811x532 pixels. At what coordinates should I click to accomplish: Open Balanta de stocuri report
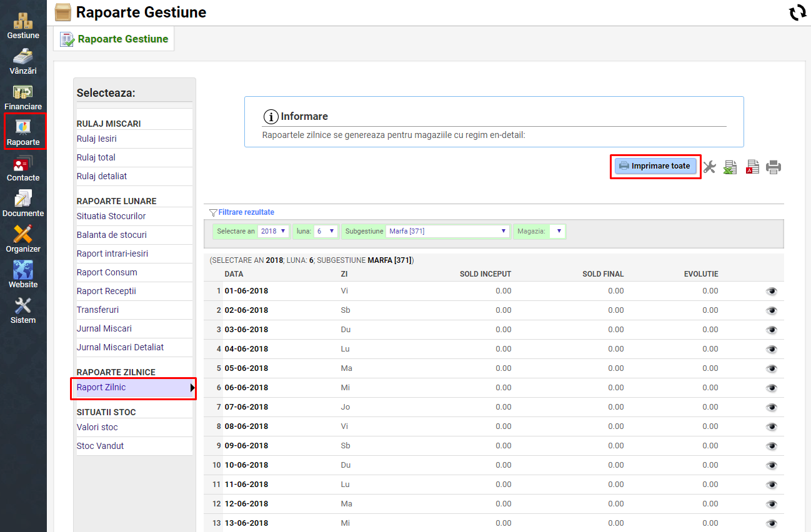coord(112,235)
